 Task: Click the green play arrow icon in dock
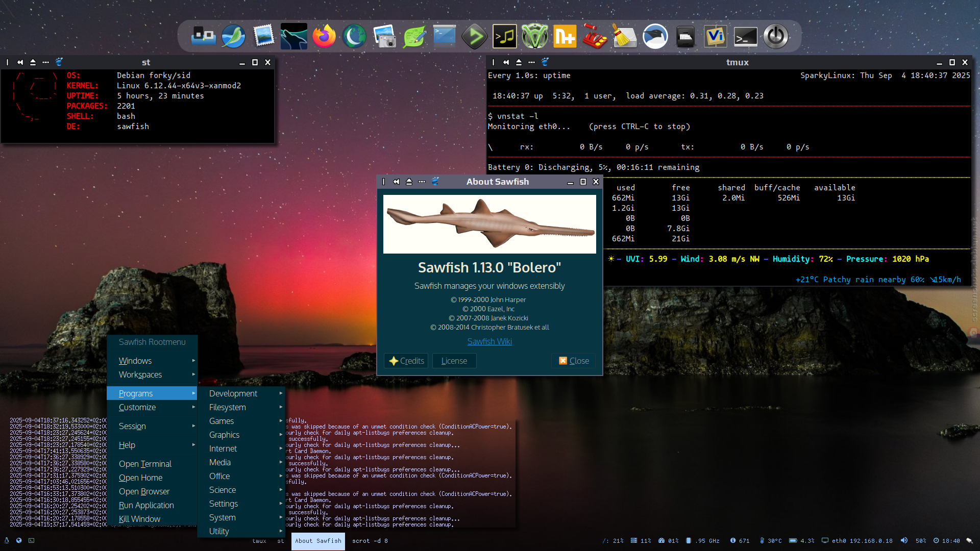[475, 37]
